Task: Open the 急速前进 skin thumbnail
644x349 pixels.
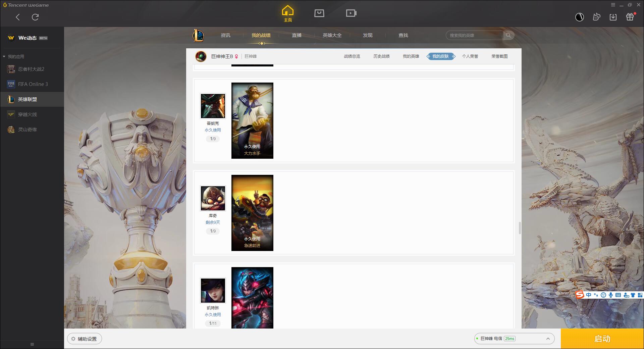Action: [x=252, y=213]
